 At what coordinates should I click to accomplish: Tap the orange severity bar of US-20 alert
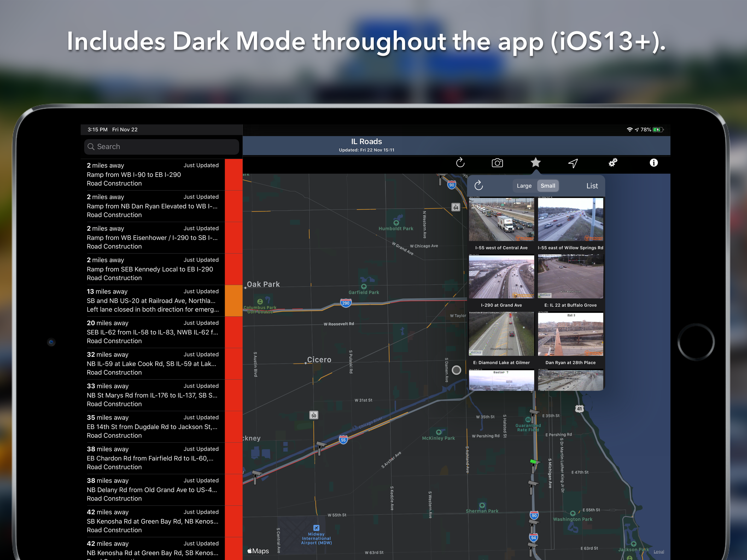(x=234, y=301)
